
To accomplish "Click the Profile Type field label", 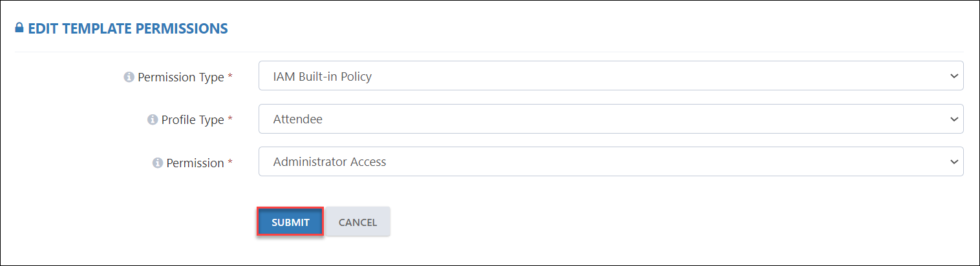I will (x=193, y=119).
